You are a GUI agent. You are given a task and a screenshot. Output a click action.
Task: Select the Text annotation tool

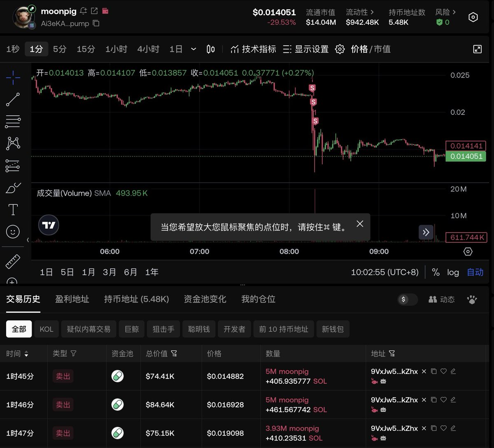click(13, 210)
